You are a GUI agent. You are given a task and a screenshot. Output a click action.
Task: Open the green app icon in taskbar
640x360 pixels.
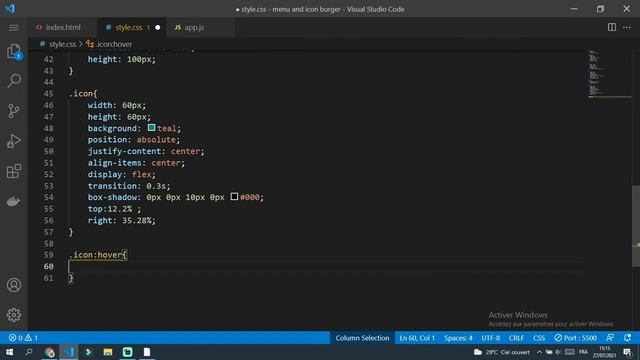pos(127,352)
